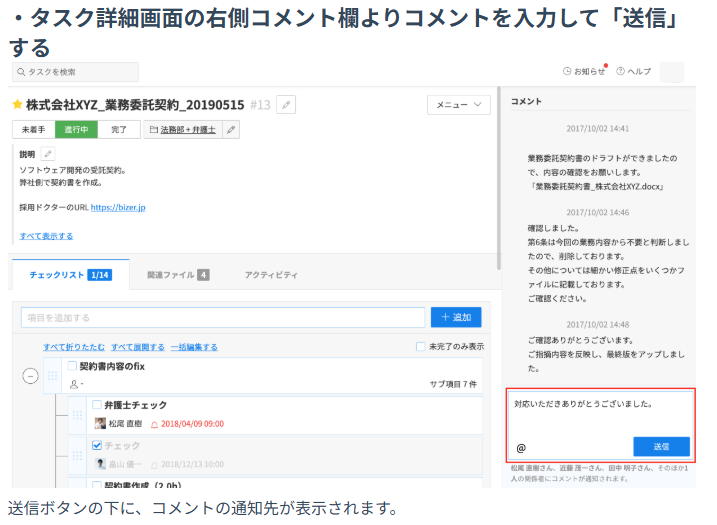Screen dimensions: 717x525
Task: Click the bell icon beside 2018/04/09 09:00
Action: 155,424
